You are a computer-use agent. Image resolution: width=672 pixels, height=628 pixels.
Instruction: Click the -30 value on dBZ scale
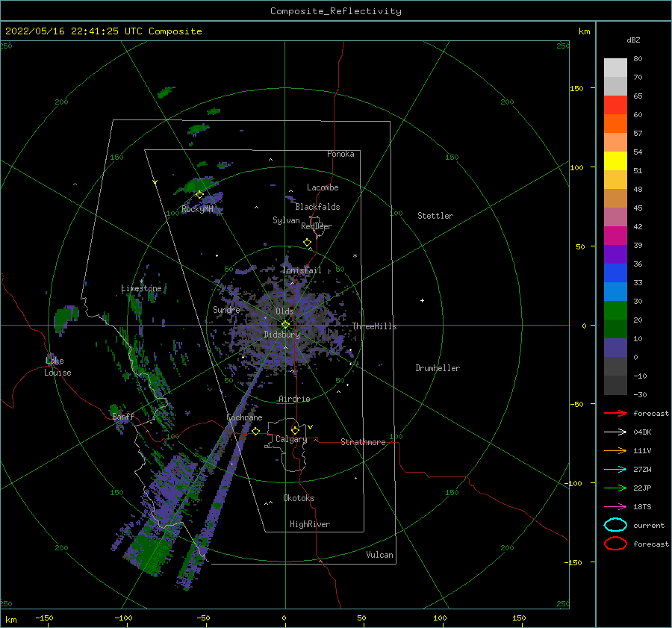(641, 394)
